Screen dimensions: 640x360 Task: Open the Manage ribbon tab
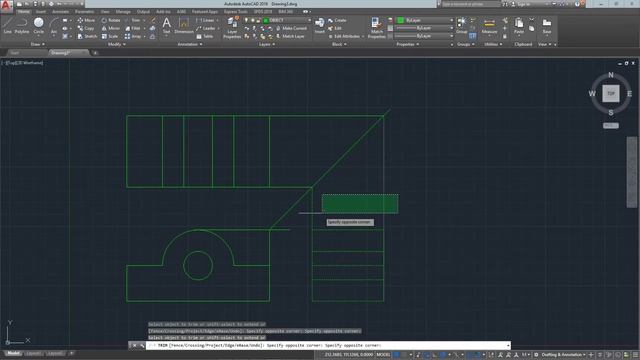123,12
